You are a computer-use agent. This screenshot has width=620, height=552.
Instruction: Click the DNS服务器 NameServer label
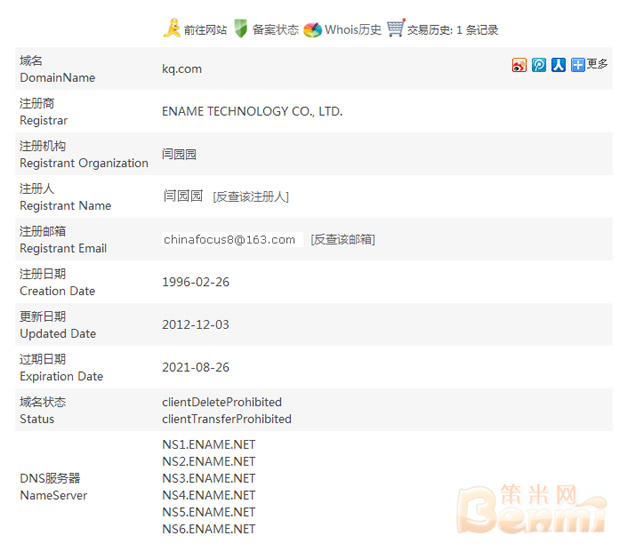pyautogui.click(x=54, y=487)
